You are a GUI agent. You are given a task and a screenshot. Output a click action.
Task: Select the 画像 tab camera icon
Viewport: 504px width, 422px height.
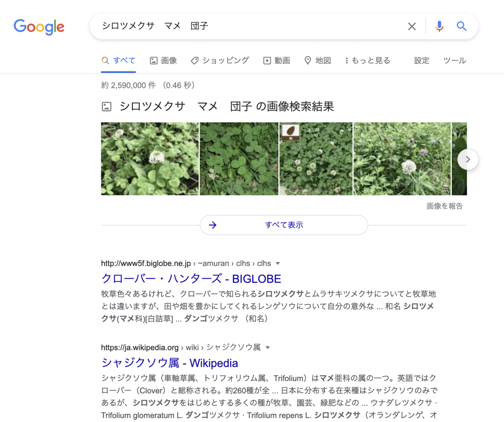[x=154, y=60]
